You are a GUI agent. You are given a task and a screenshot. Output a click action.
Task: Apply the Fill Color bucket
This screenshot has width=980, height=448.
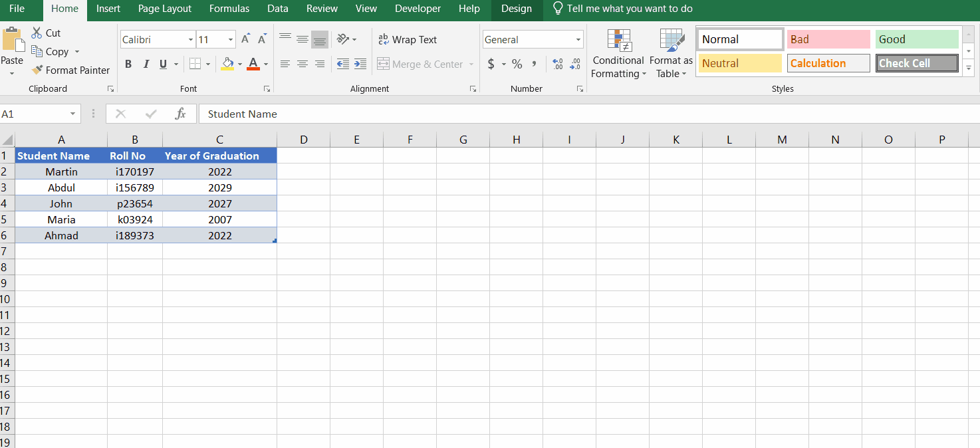(x=227, y=64)
